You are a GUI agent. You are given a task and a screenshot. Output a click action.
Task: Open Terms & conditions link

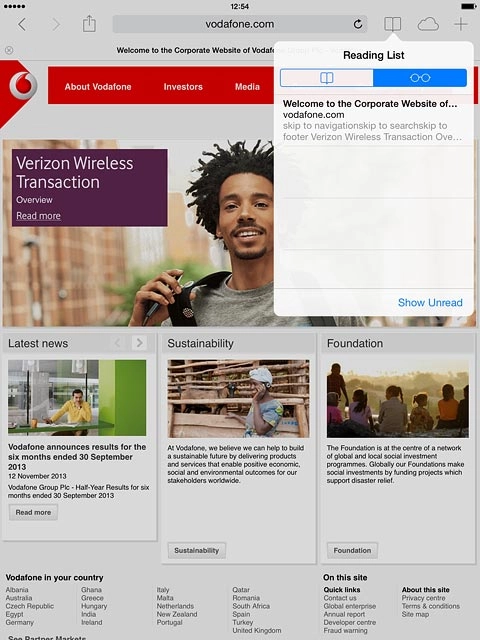[x=431, y=606]
